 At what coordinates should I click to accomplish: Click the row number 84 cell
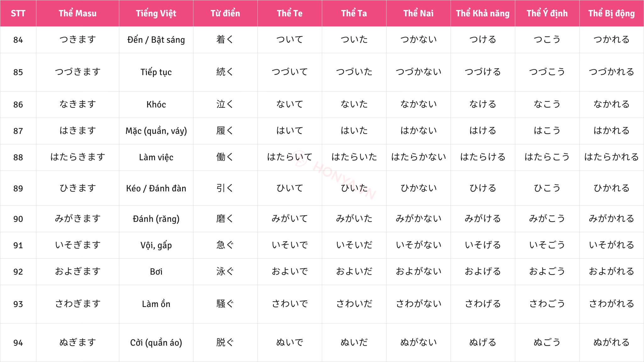(x=18, y=40)
